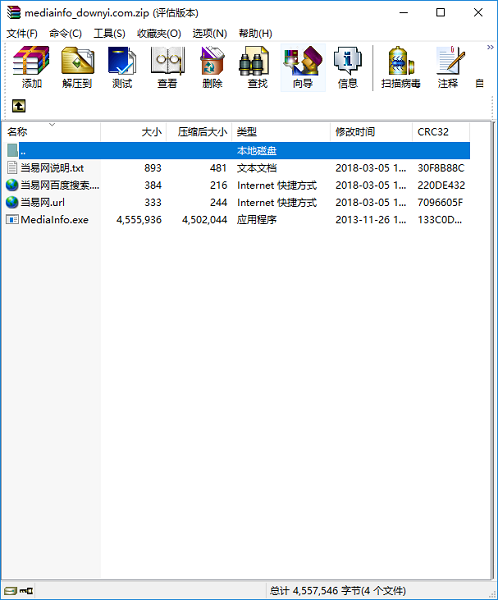Sort by 压缩后大小 column header
Screen dimensions: 498x600
coord(199,132)
